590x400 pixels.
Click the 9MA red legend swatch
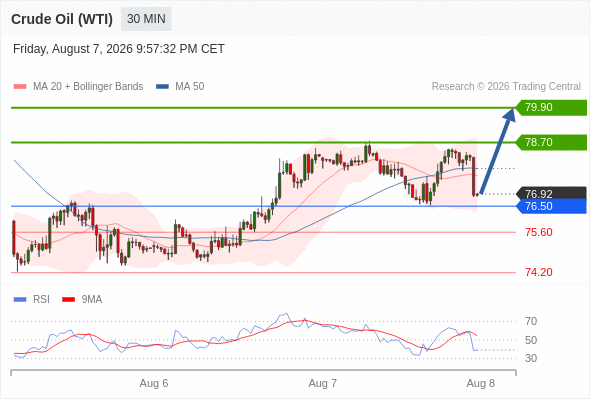pyautogui.click(x=68, y=300)
